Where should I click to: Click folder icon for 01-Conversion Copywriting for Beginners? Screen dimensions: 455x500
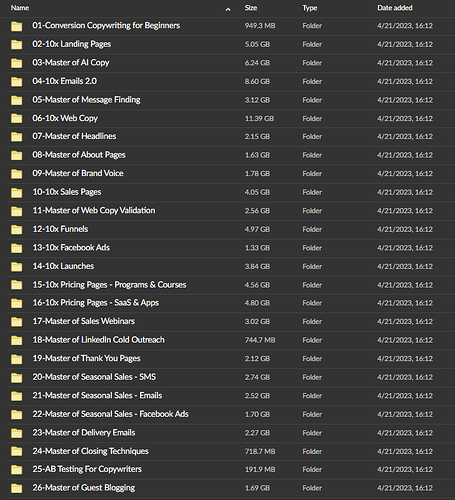[x=17, y=26]
